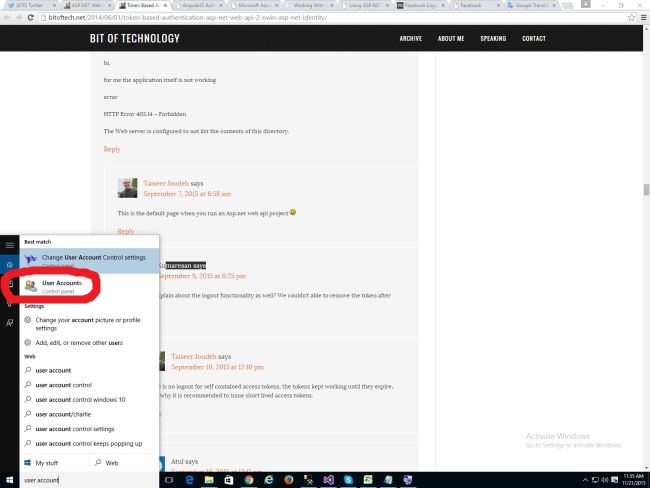
Task: Click the taskbar search box
Action: pos(89,480)
